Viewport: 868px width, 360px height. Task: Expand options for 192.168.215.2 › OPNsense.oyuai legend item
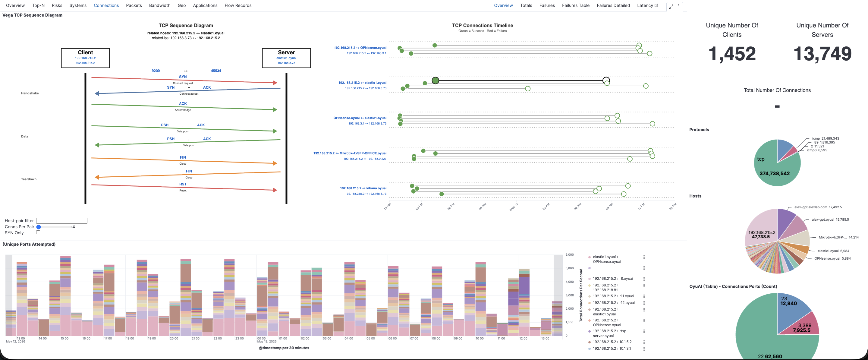644,321
